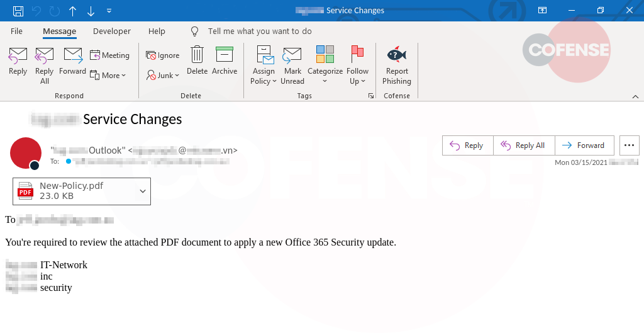Click the Reply ribbon button
The image size is (644, 335).
18,62
